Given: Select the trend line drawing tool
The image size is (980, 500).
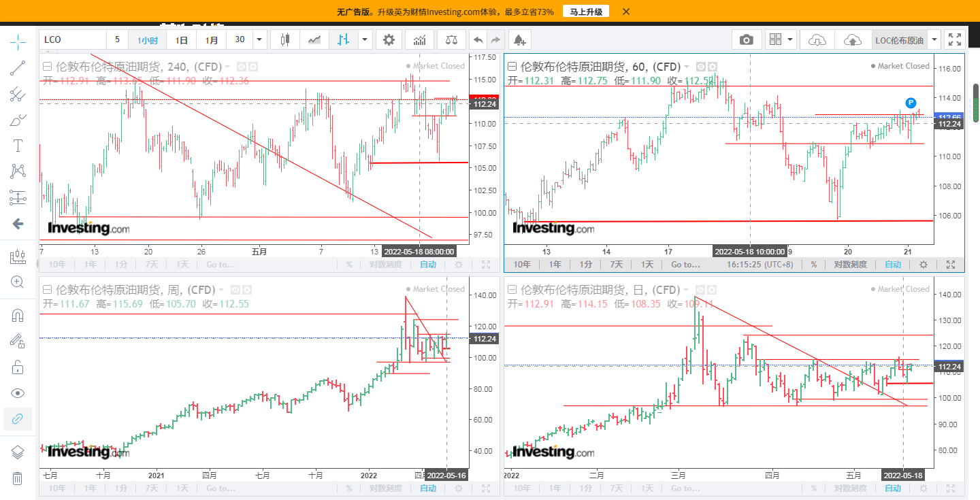Looking at the screenshot, I should [18, 68].
